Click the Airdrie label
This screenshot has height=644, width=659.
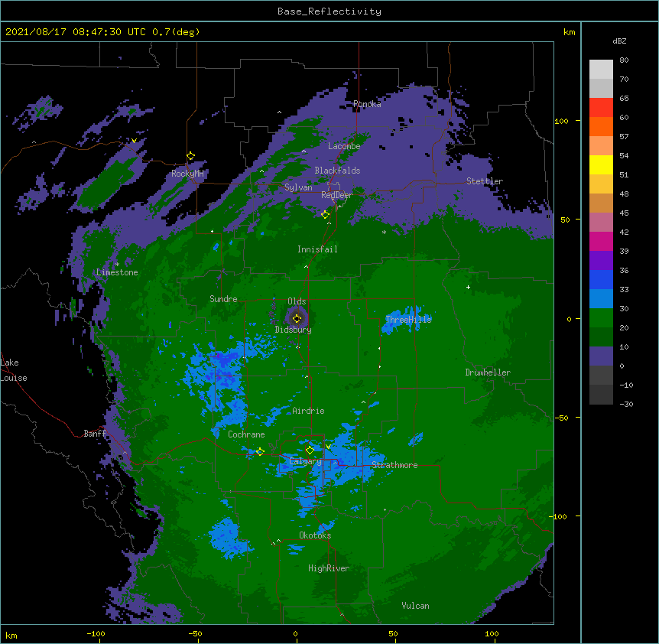(309, 411)
